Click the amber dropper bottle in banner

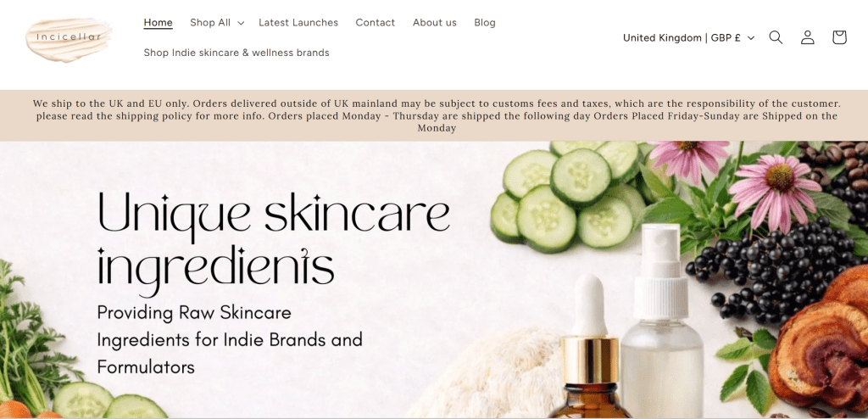click(590, 348)
